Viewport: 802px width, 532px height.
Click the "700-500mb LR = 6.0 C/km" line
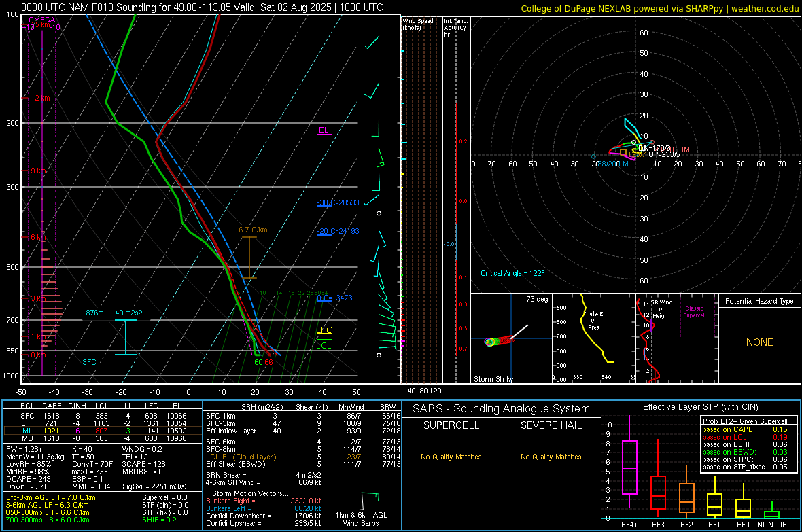click(x=48, y=520)
